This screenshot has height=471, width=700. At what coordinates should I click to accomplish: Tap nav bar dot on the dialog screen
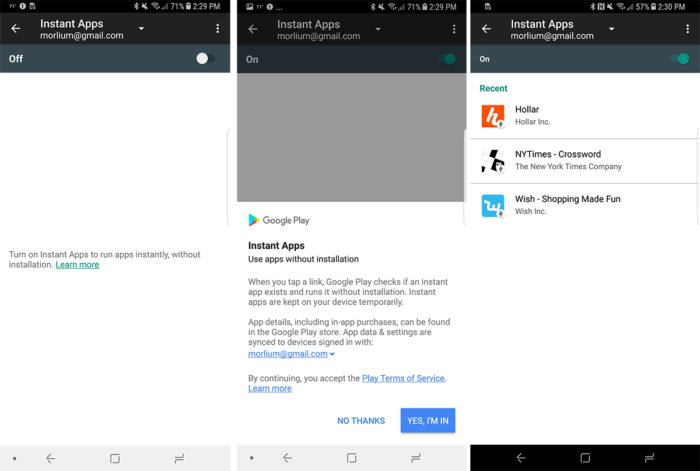click(252, 458)
